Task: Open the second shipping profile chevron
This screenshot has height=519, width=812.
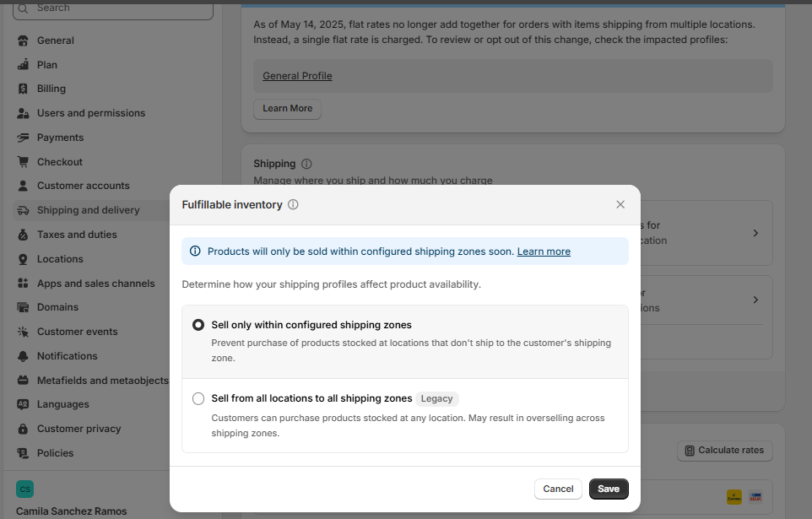Action: tap(755, 300)
